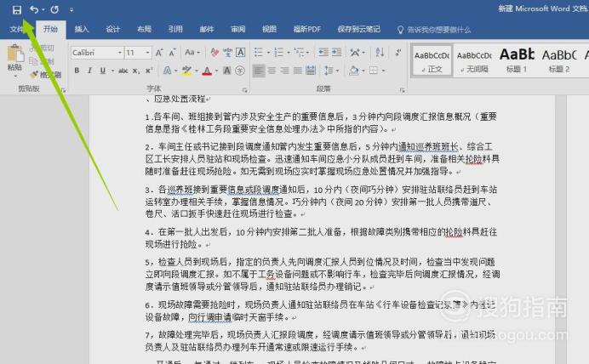Toggle Superscript formatting
The image size is (589, 364).
pyautogui.click(x=149, y=71)
